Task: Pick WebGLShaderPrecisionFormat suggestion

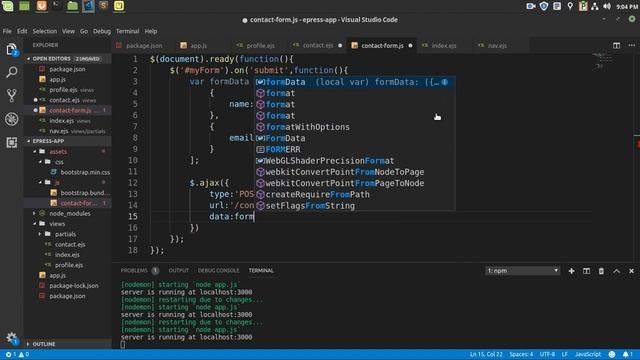Action: point(355,161)
